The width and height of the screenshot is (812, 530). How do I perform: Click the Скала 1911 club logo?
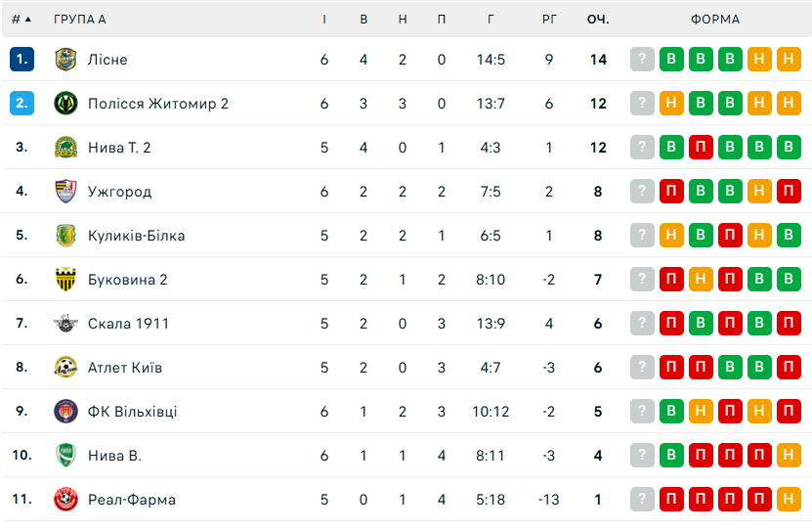pos(65,324)
